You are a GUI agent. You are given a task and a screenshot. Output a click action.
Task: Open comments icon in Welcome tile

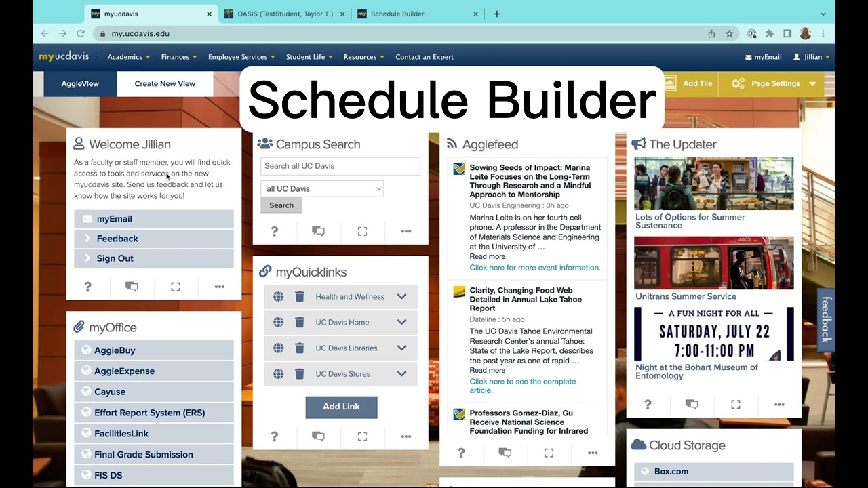tap(132, 287)
